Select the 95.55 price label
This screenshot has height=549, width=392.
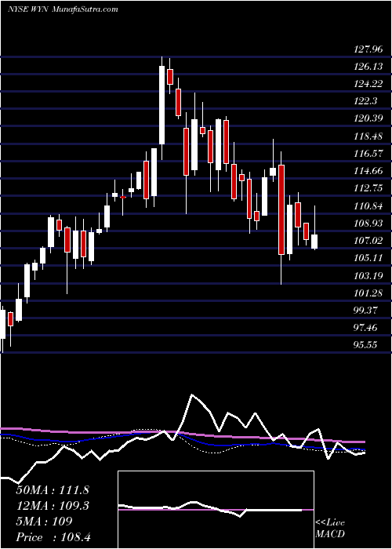366,346
